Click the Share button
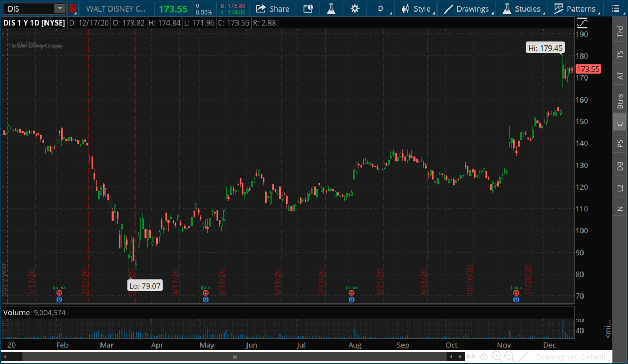 pos(273,9)
